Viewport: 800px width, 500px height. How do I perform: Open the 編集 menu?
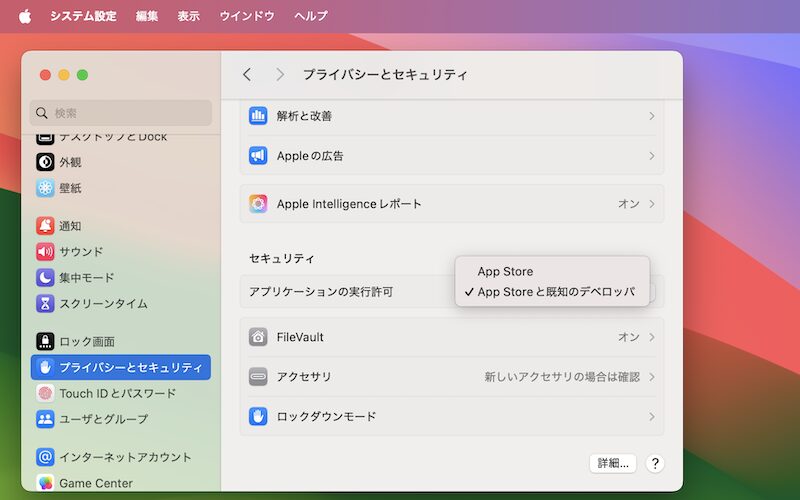pos(146,16)
